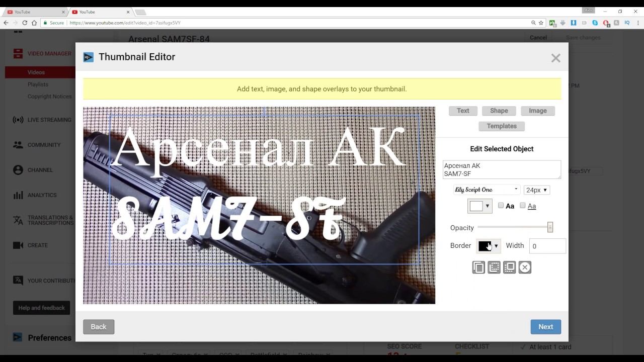Open the Templates tab
Viewport: 644px width, 362px height.
502,126
